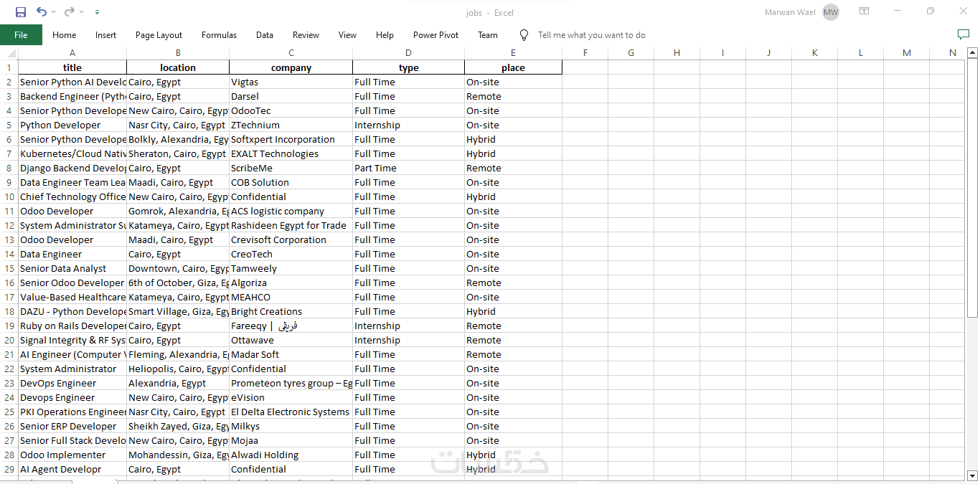The image size is (980, 484).
Task: Select the 'Milkys' cell
Action: [291, 426]
